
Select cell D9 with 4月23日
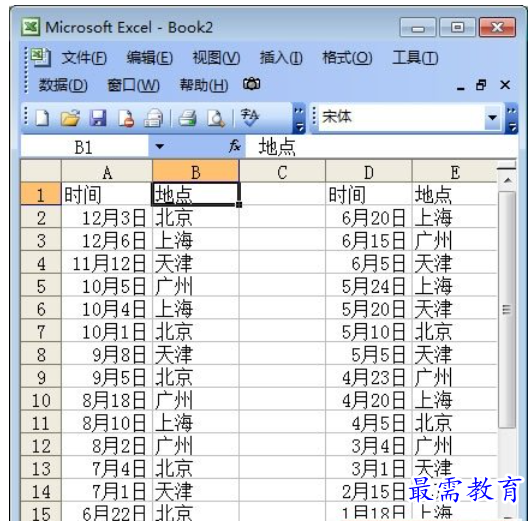coord(369,377)
